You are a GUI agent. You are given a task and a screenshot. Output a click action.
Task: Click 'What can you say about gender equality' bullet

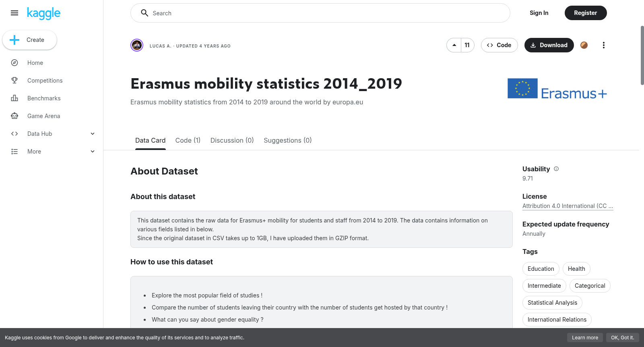[x=208, y=320]
